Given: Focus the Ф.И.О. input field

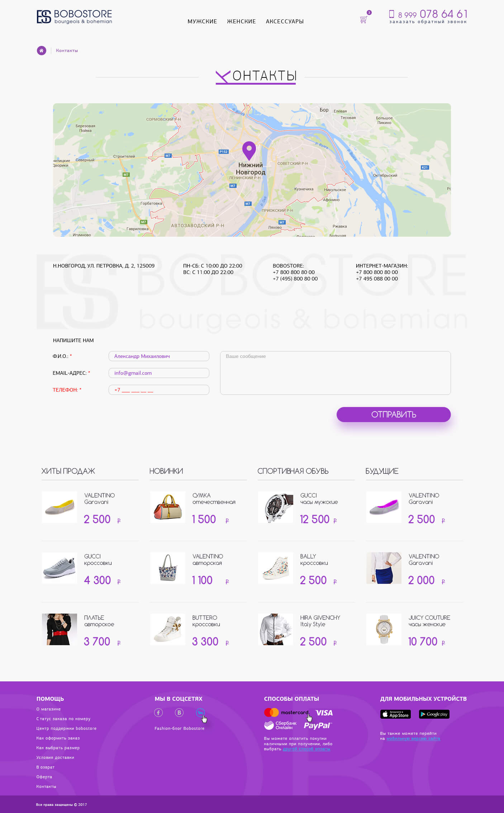Looking at the screenshot, I should coord(159,356).
